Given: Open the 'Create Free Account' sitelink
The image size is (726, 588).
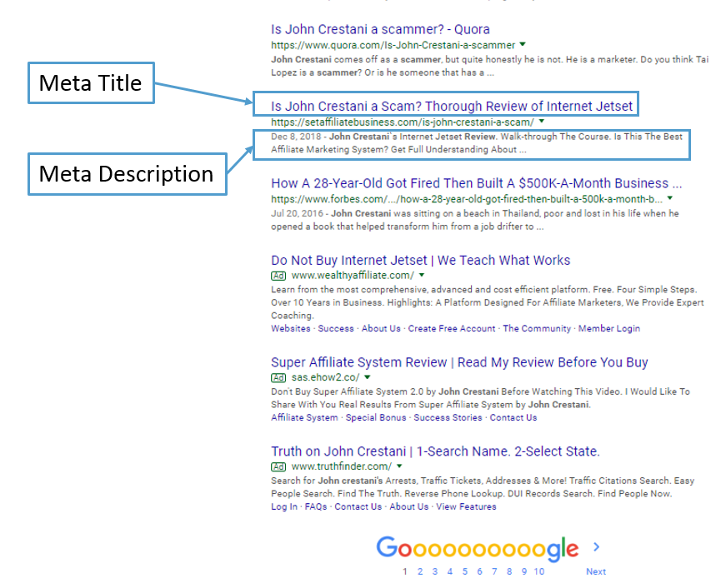Looking at the screenshot, I should pos(452,328).
